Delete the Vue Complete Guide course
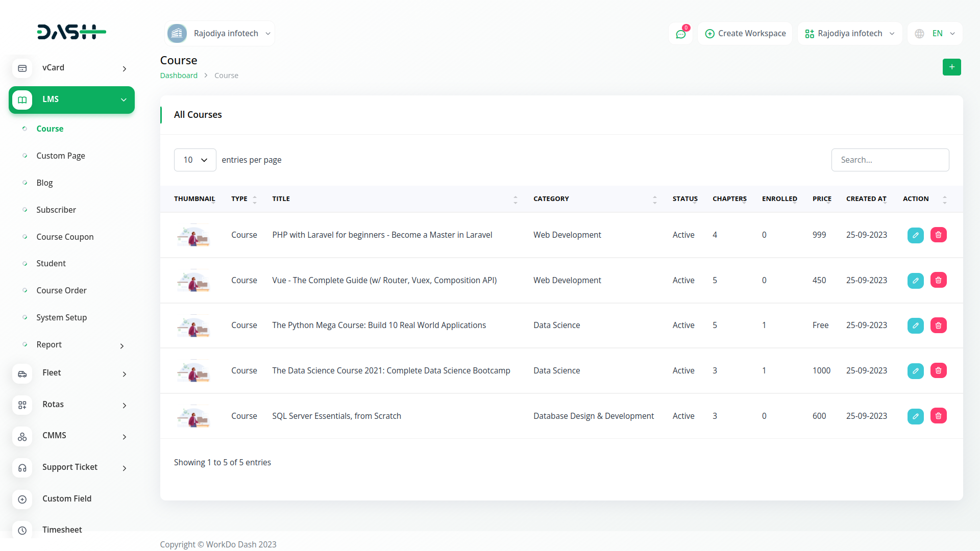 tap(938, 280)
